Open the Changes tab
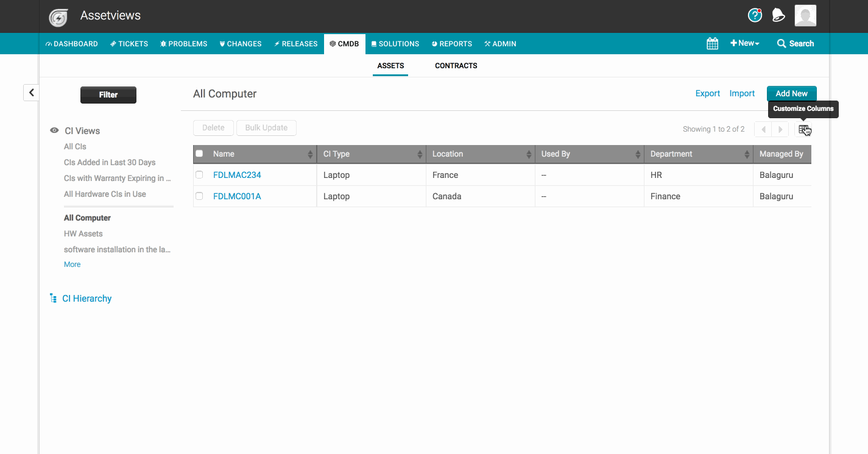The height and width of the screenshot is (454, 868). (x=241, y=44)
